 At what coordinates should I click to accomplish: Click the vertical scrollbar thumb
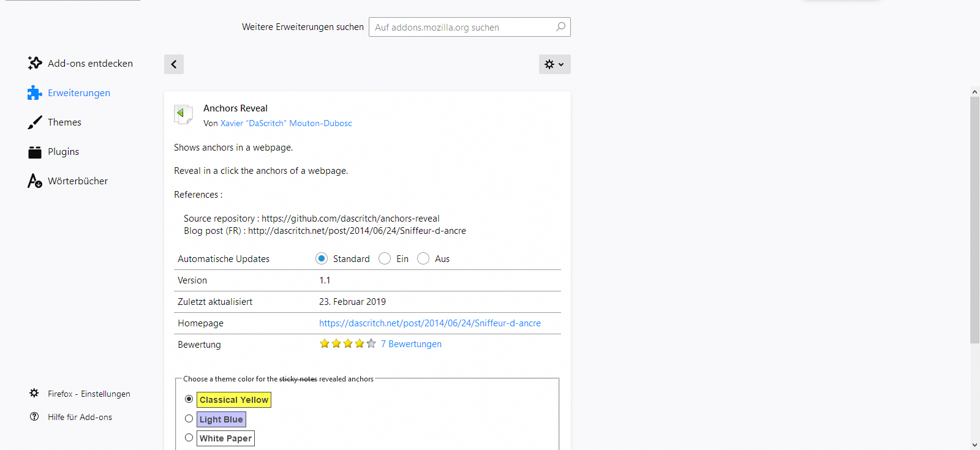point(975,220)
